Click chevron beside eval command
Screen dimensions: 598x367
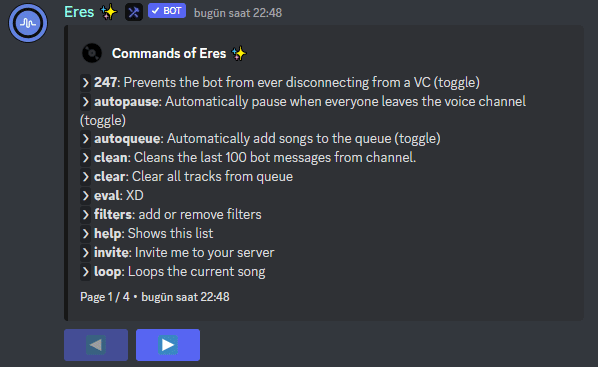tap(85, 196)
